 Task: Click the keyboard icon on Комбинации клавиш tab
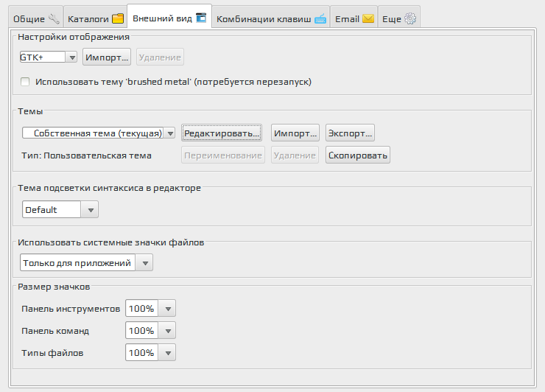pyautogui.click(x=320, y=18)
